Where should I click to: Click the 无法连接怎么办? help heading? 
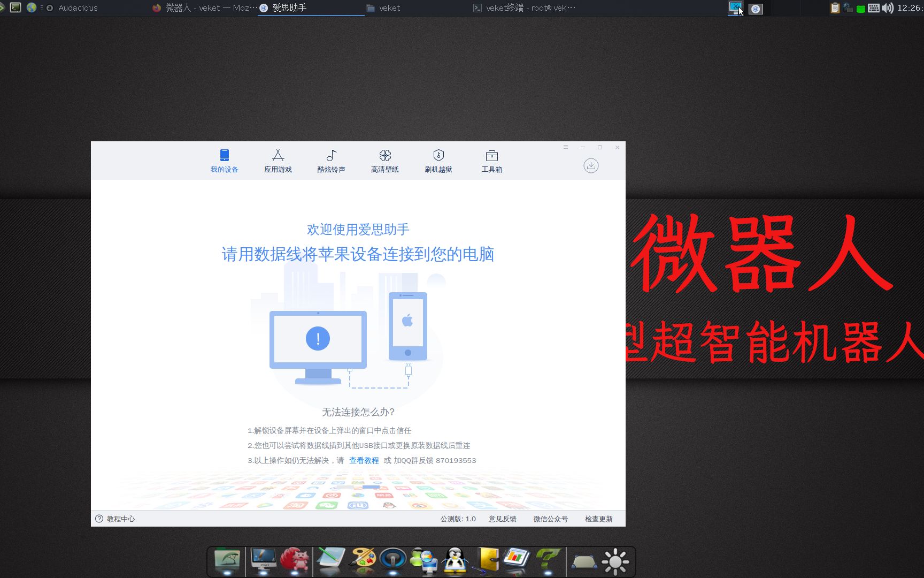tap(358, 412)
